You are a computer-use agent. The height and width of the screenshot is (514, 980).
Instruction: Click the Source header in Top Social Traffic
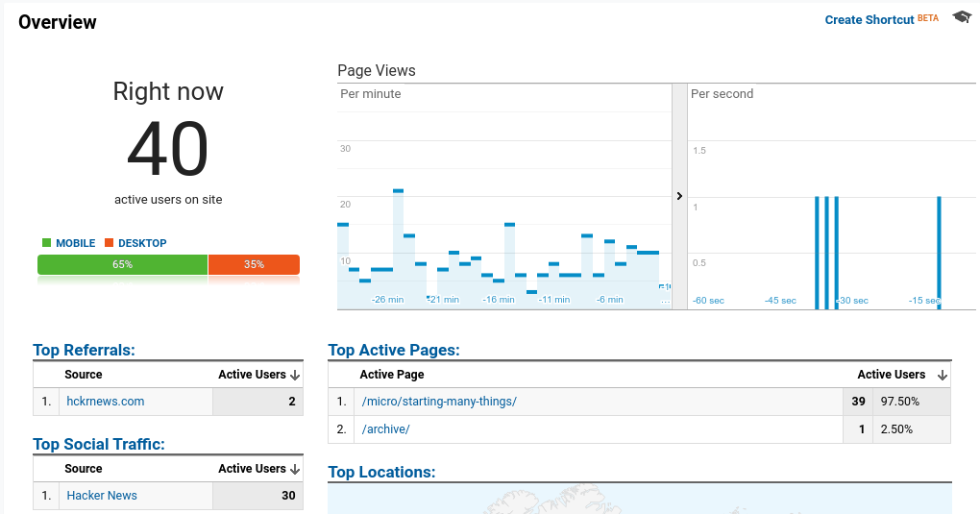point(84,468)
